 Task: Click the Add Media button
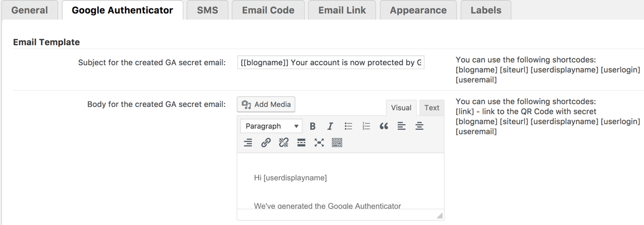(x=266, y=104)
